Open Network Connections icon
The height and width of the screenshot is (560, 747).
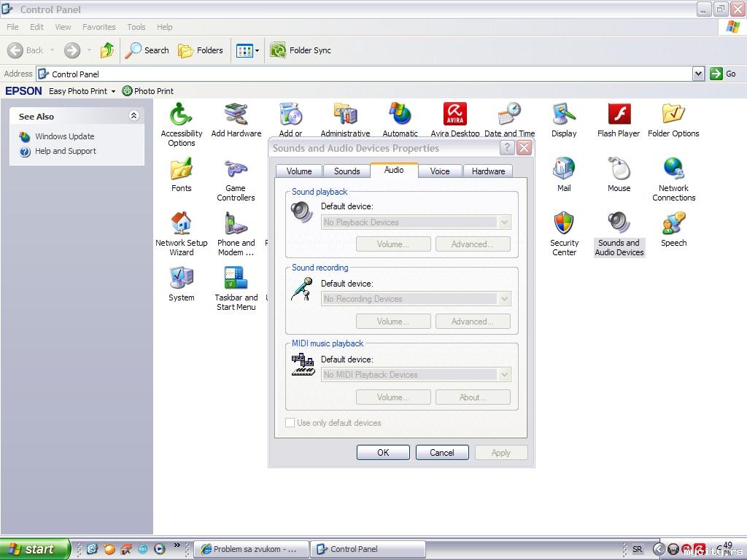click(673, 179)
